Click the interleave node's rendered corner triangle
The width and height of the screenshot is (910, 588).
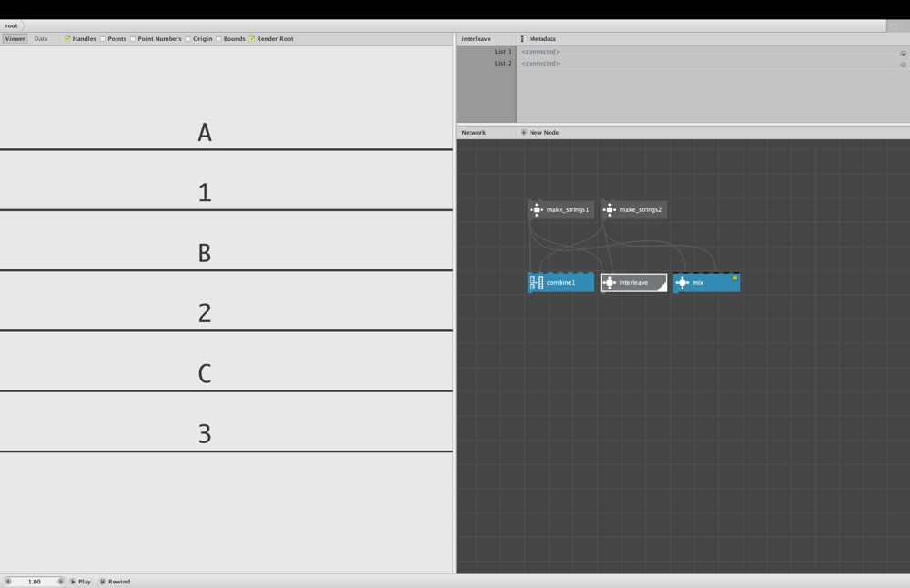662,286
